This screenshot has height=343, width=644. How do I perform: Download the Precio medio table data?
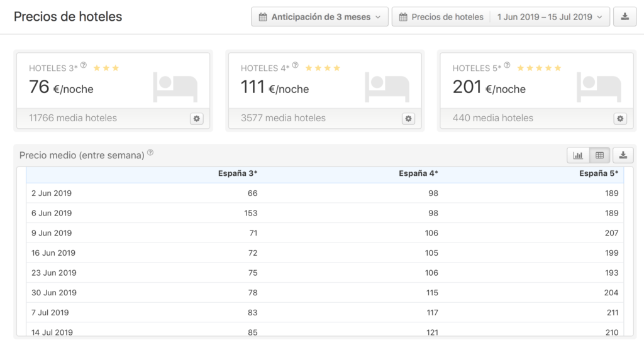point(623,155)
